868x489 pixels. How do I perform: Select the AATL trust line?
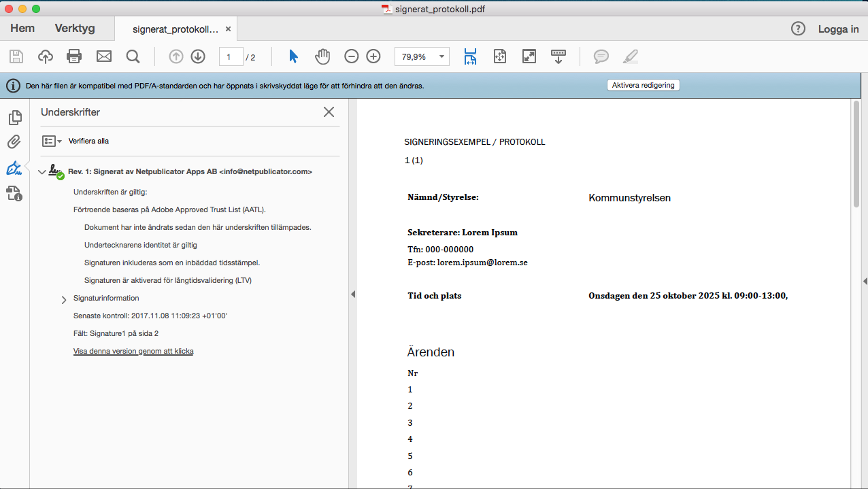(169, 210)
